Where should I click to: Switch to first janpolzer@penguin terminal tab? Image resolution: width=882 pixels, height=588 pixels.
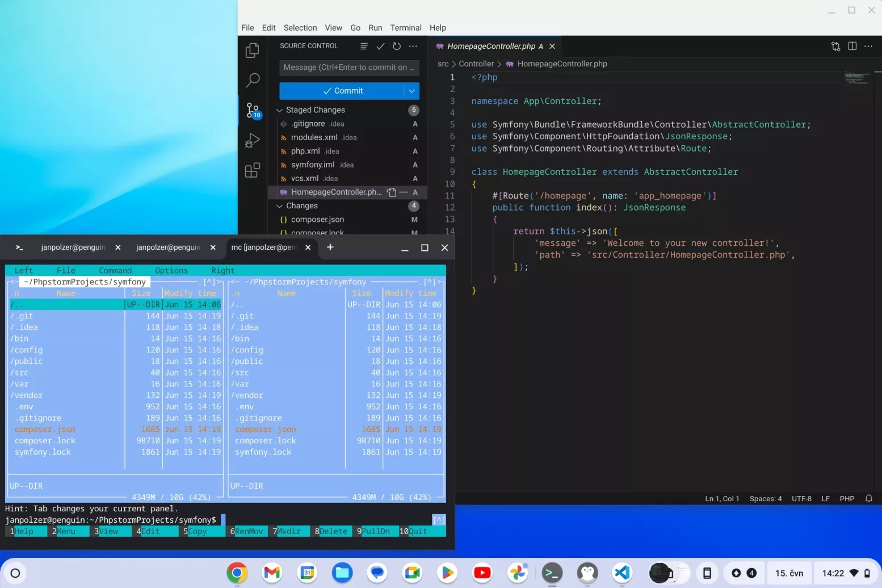click(73, 247)
